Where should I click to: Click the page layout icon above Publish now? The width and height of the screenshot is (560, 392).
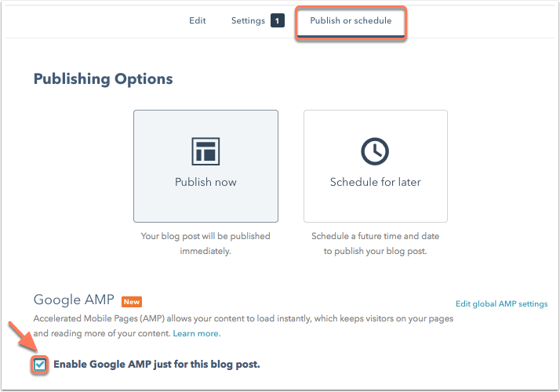[x=205, y=151]
